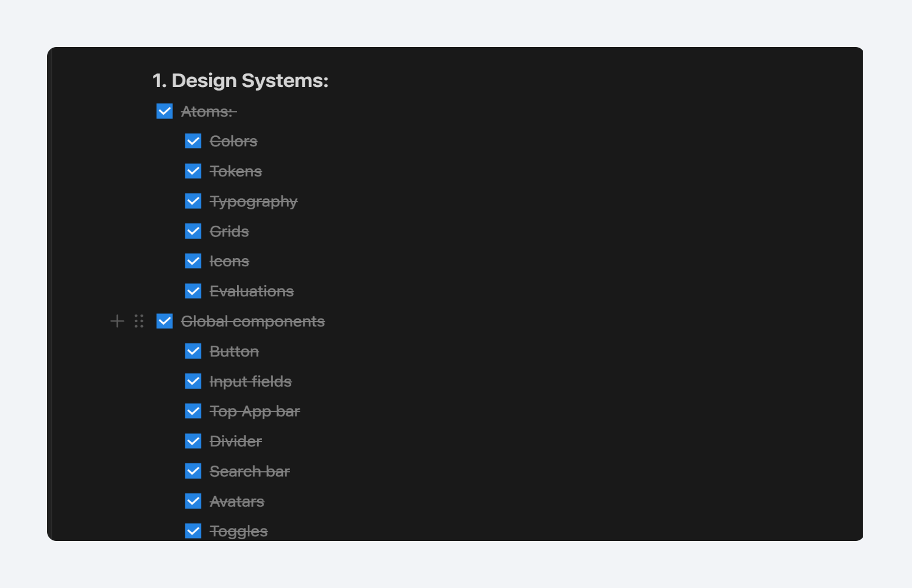
Task: Uncheck the Search bar checkbox
Action: (x=193, y=471)
